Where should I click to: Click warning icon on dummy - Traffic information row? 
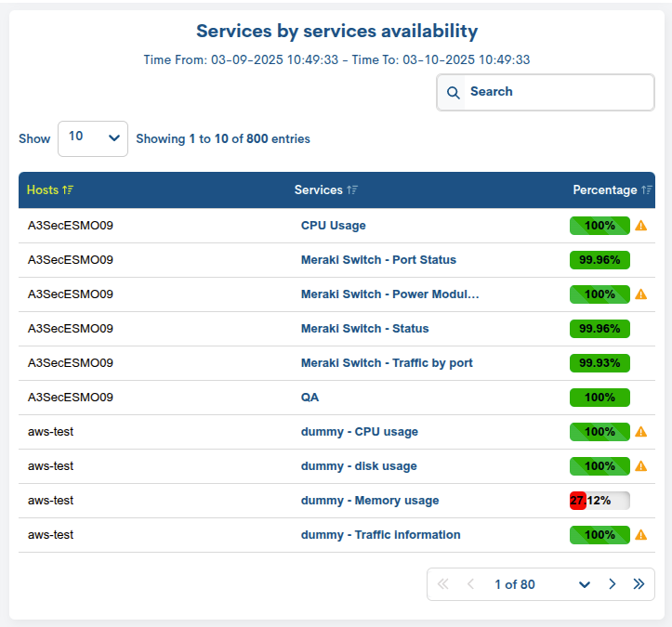click(x=640, y=535)
